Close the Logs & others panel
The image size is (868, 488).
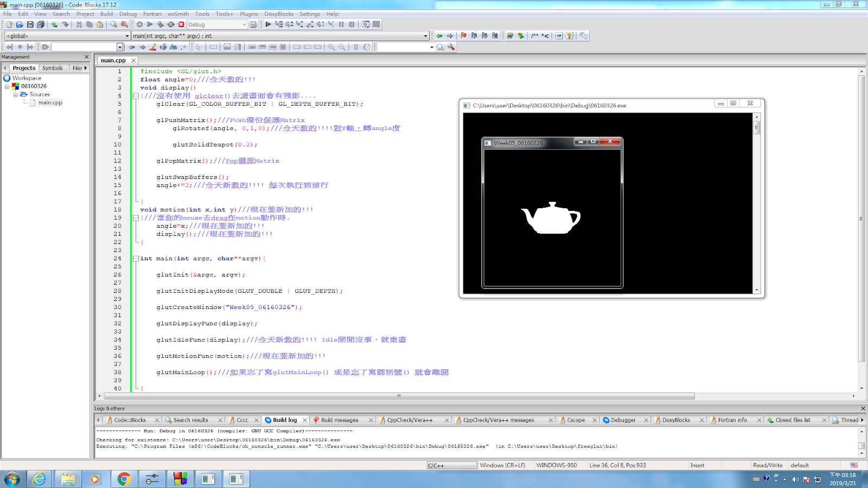click(863, 409)
